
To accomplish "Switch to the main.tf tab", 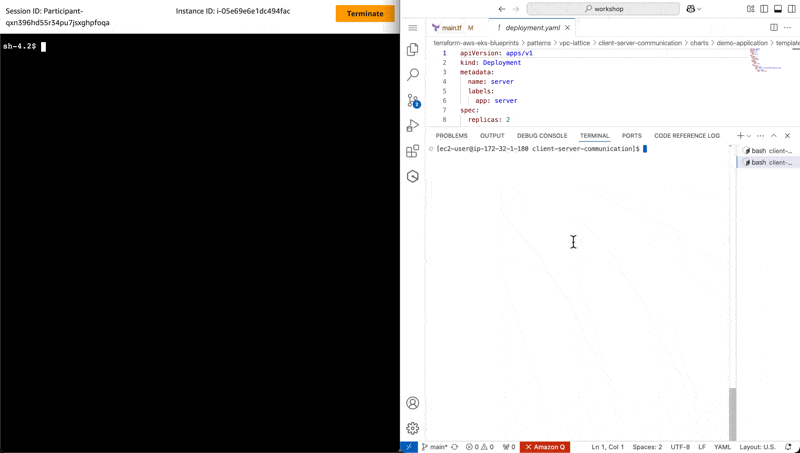I will (453, 28).
